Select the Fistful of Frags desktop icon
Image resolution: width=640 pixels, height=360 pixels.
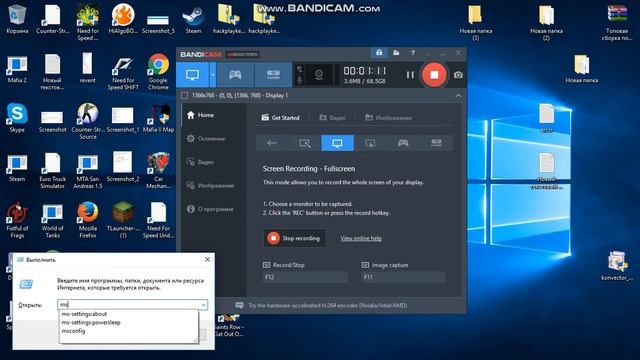pos(17,220)
